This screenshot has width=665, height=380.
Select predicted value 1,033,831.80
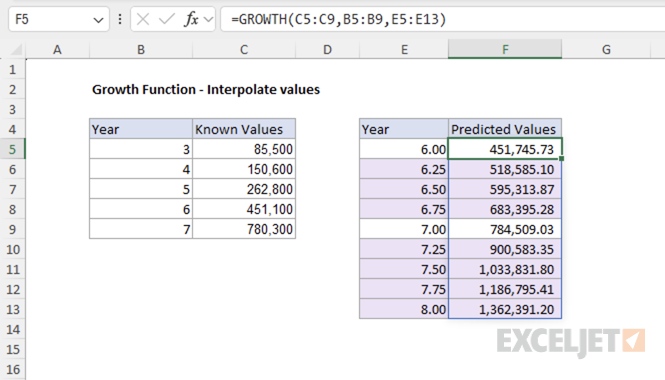(x=505, y=269)
